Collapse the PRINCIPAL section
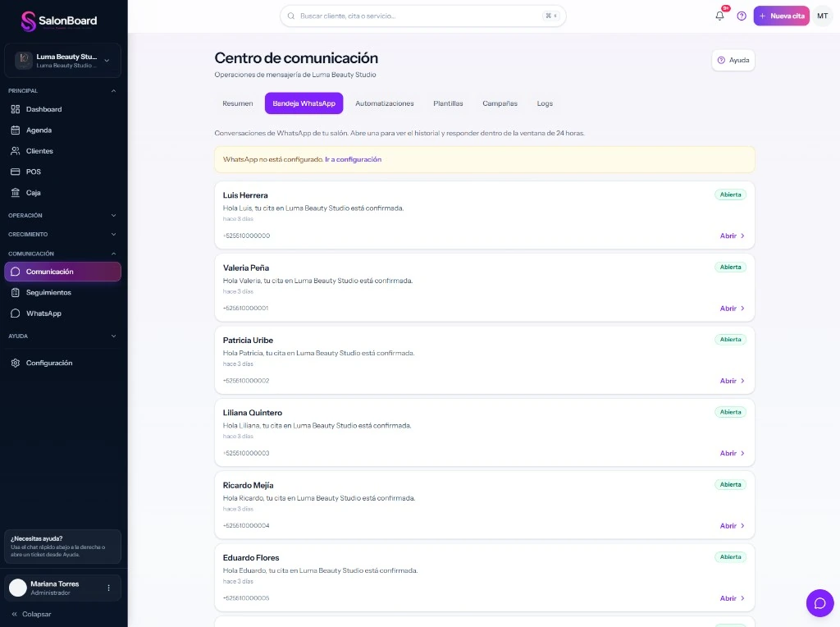This screenshot has width=840, height=627. coord(62,91)
